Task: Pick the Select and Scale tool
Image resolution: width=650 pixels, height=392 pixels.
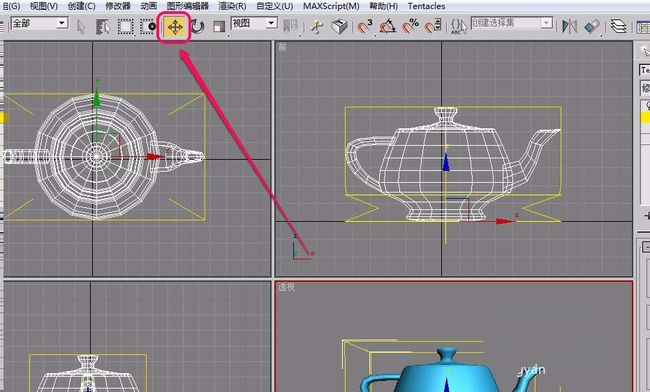Action: [x=218, y=27]
